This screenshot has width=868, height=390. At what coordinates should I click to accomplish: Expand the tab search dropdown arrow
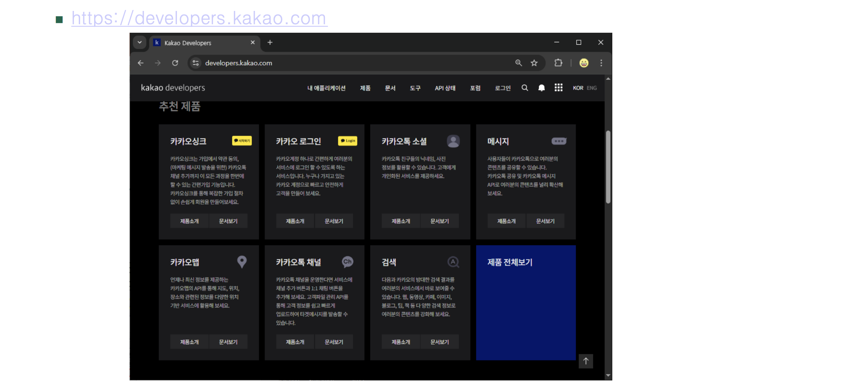[139, 43]
